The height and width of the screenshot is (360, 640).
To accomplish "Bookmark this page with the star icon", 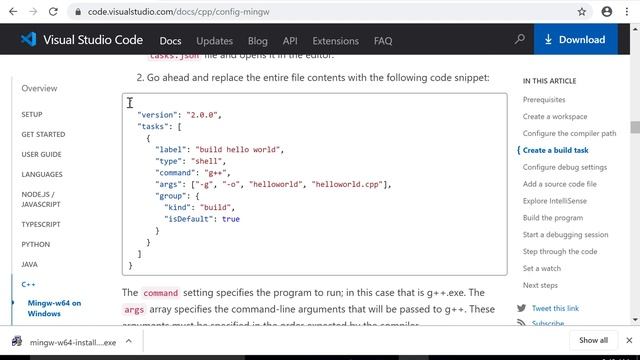I will (582, 12).
